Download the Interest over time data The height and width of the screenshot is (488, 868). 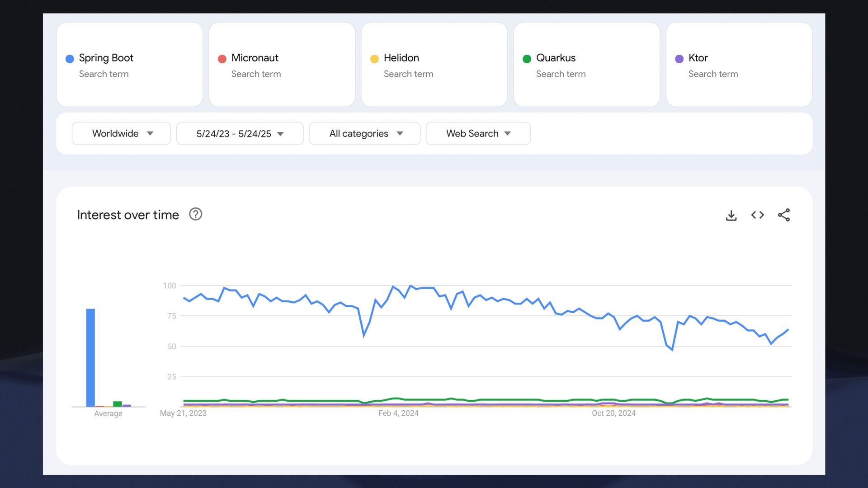[731, 215]
